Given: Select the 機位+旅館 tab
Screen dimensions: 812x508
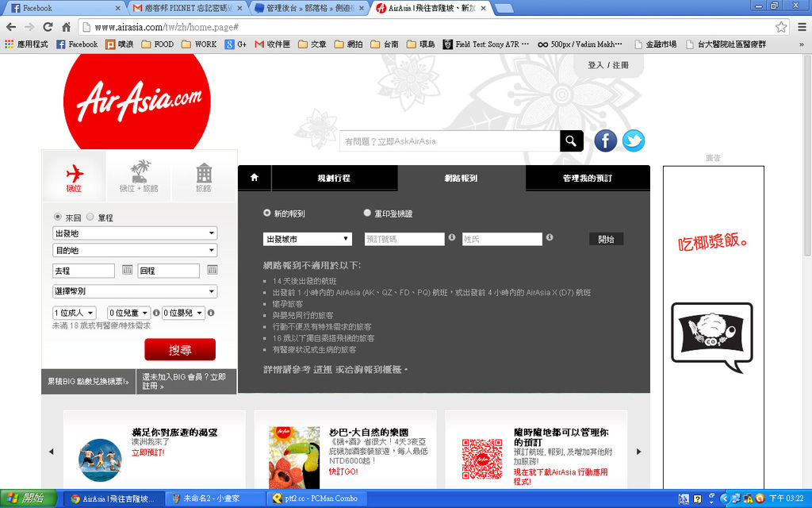Looking at the screenshot, I should pyautogui.click(x=139, y=174).
